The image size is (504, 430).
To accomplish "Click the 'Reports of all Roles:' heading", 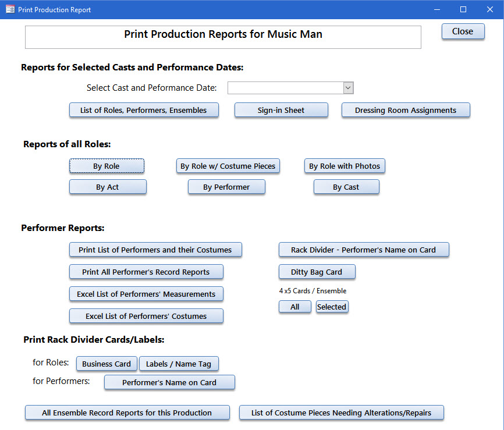I will pos(67,144).
